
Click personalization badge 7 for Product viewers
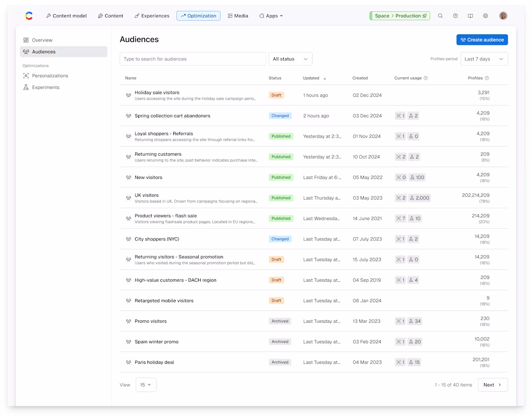coord(401,219)
